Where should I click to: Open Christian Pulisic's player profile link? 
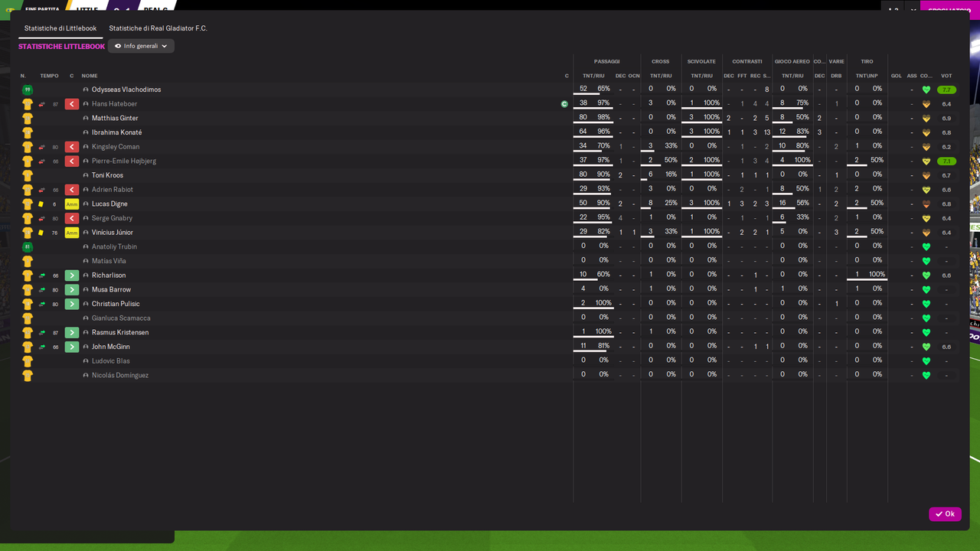pos(116,305)
